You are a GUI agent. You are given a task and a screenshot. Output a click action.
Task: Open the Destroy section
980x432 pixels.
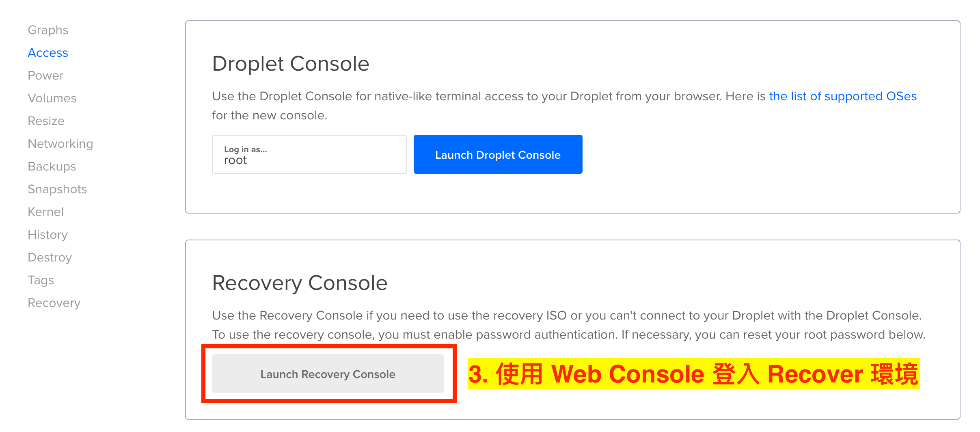tap(50, 257)
